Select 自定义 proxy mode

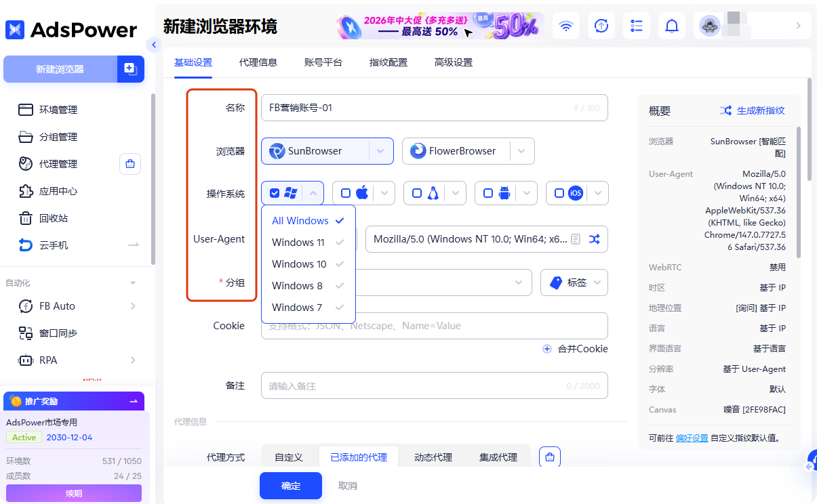289,457
